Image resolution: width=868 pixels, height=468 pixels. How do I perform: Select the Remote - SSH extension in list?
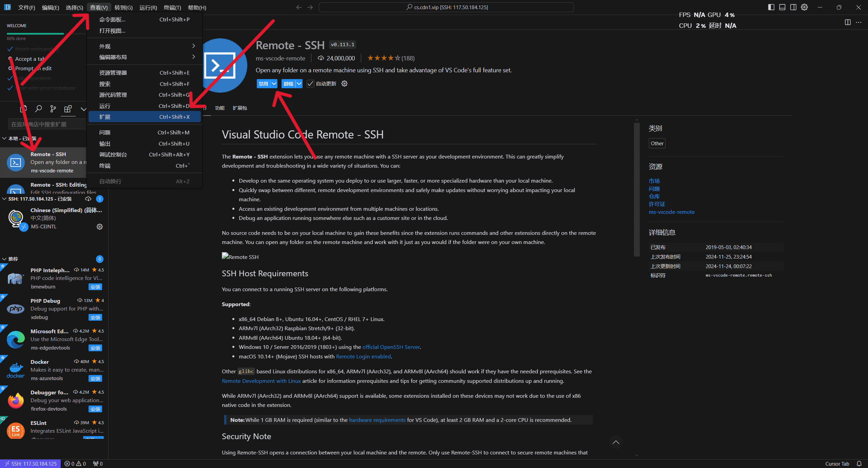(x=43, y=162)
